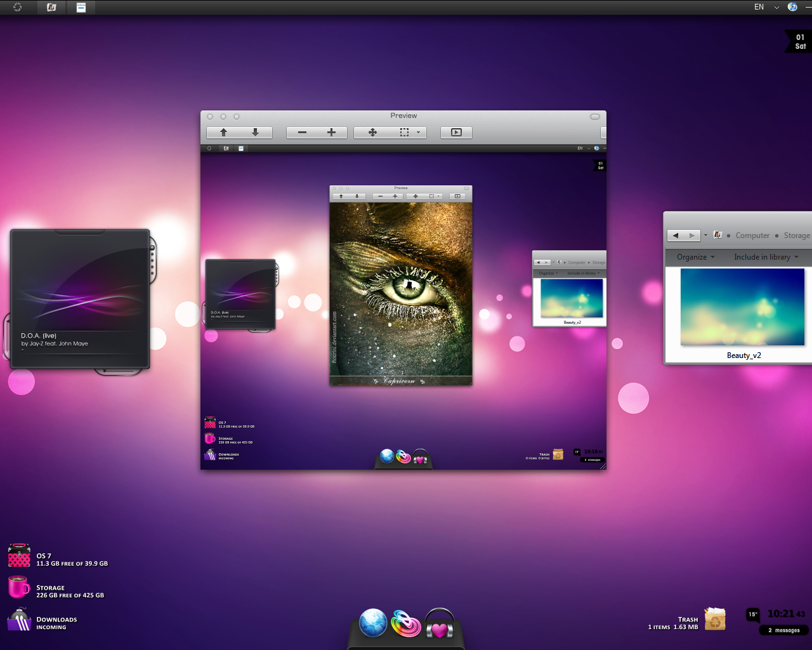
Task: Open the selection tool dropdown arrow
Action: point(419,132)
